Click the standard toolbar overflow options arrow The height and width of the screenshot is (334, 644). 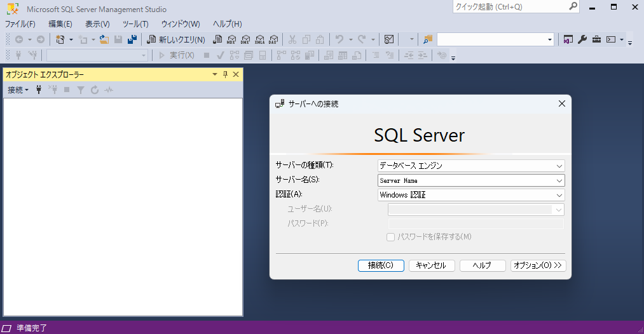(629, 43)
